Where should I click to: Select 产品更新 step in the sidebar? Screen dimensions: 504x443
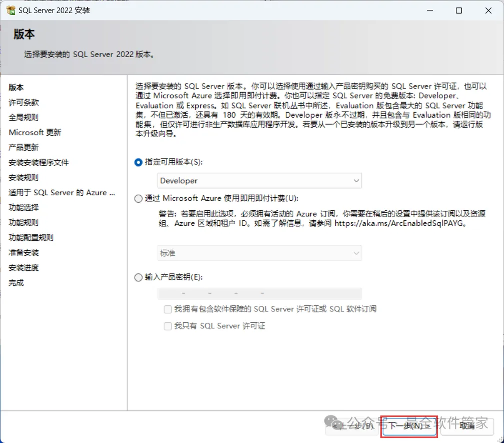[x=24, y=148]
